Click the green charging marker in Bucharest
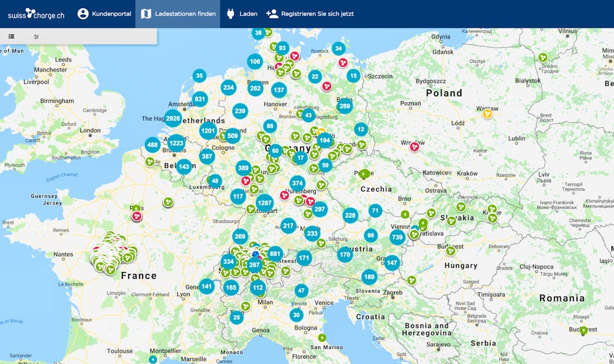This screenshot has height=364, width=614. click(x=584, y=330)
